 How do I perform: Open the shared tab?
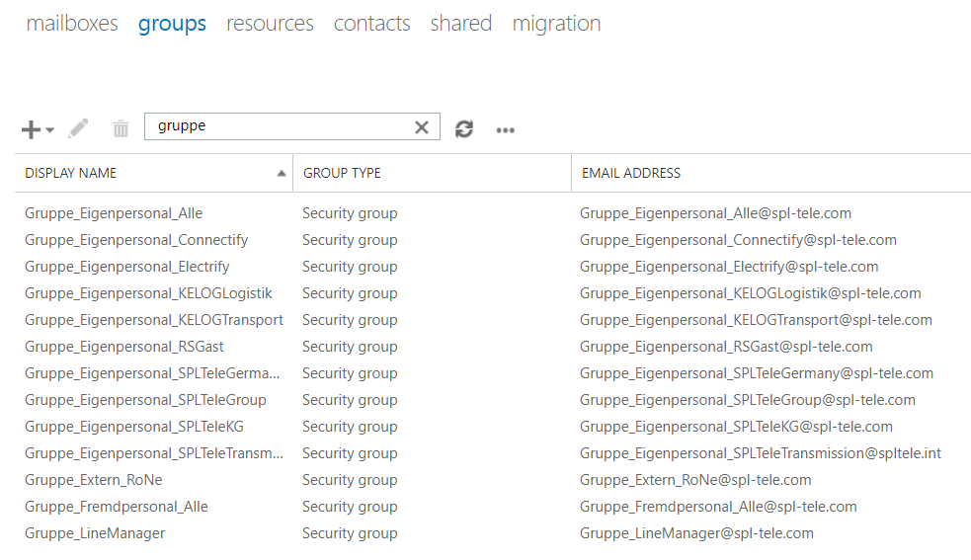(x=461, y=24)
